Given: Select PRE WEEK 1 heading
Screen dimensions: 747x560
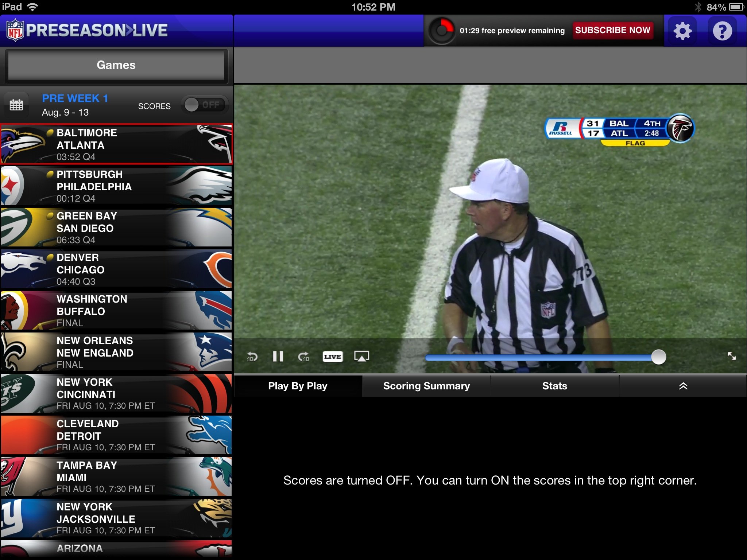Looking at the screenshot, I should 75,98.
